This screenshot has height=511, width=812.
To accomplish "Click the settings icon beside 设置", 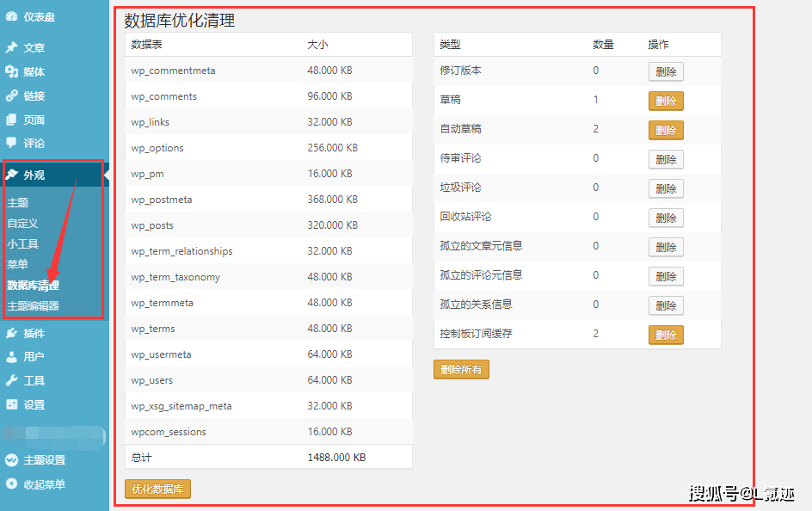I will 11,404.
